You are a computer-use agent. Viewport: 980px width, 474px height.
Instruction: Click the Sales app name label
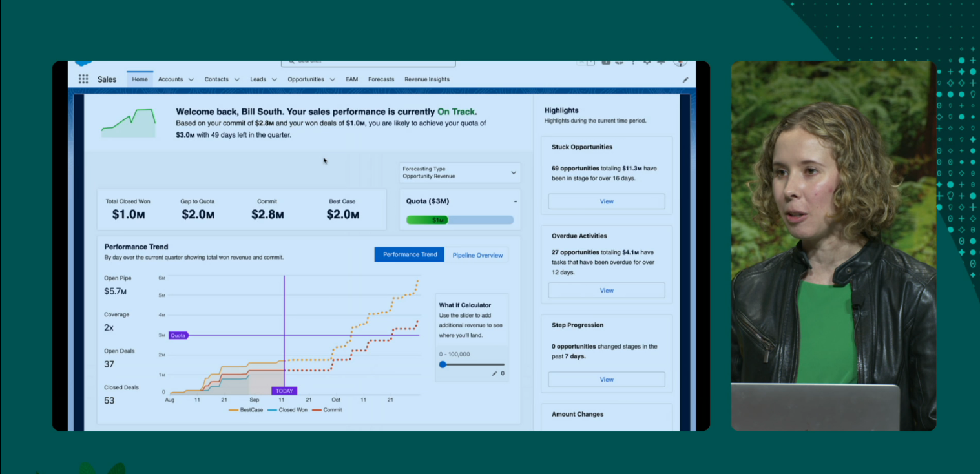pos(107,79)
